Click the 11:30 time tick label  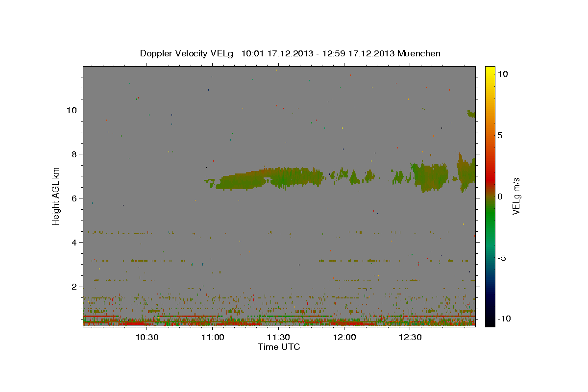click(279, 337)
